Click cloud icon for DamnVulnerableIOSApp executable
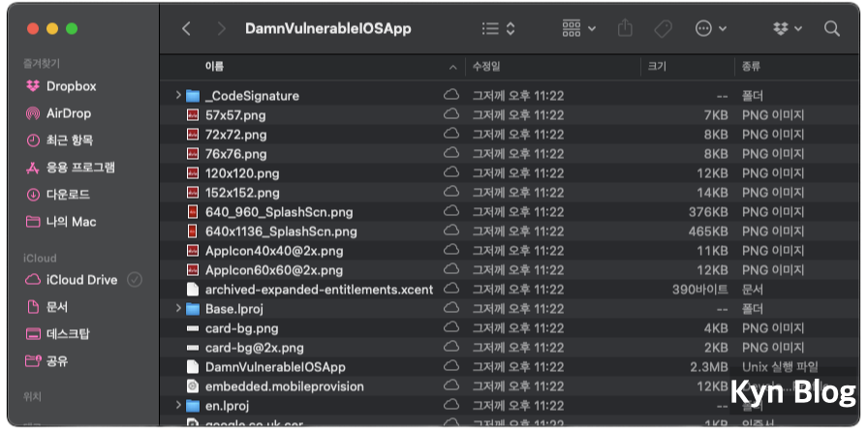868x432 pixels. (x=451, y=366)
